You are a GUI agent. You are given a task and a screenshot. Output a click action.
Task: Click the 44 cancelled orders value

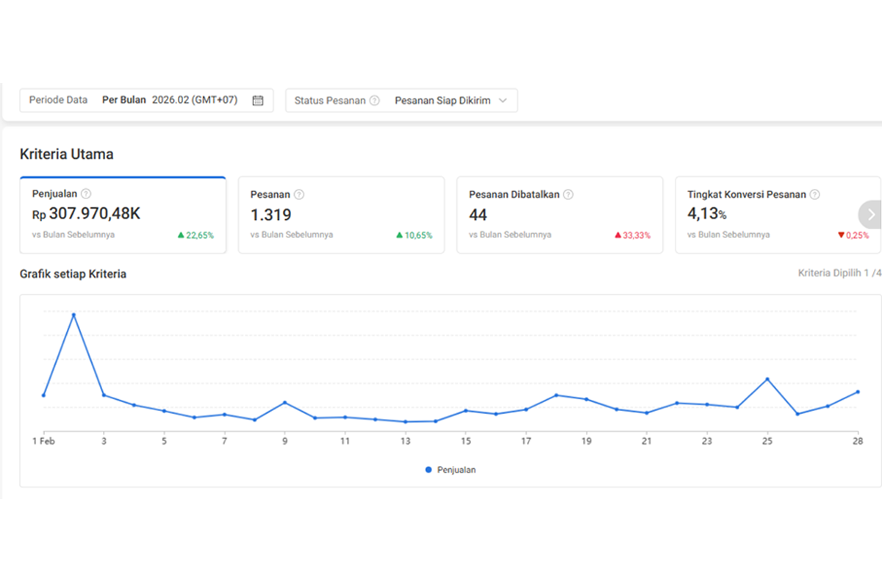click(478, 215)
